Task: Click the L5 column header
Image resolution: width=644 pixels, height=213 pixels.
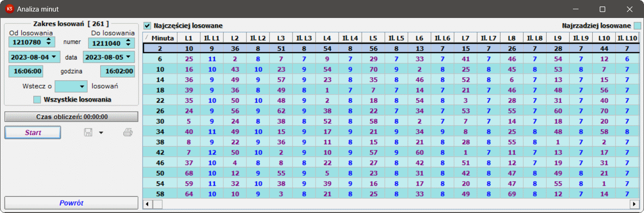Action: 373,38
